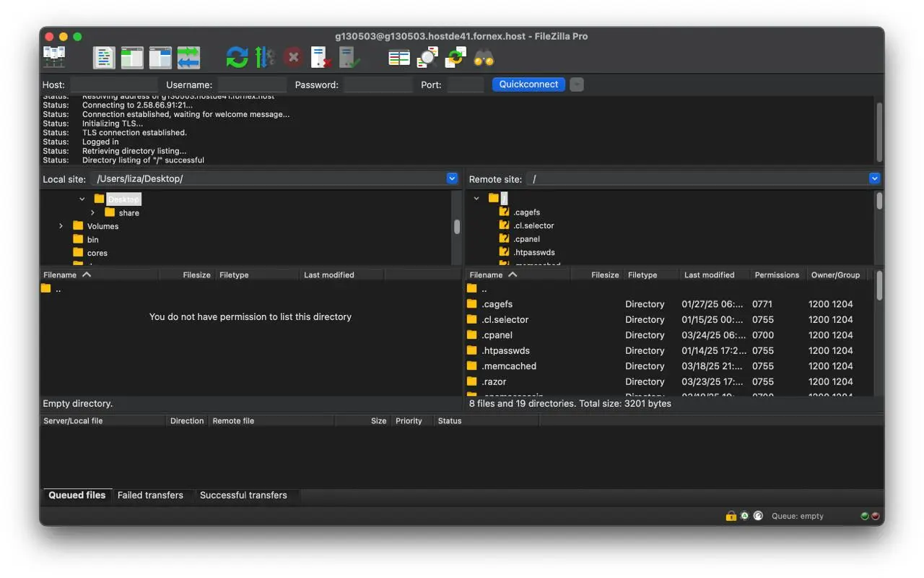Click the local directory tree scrollbar
This screenshot has height=578, width=924.
[x=457, y=227]
